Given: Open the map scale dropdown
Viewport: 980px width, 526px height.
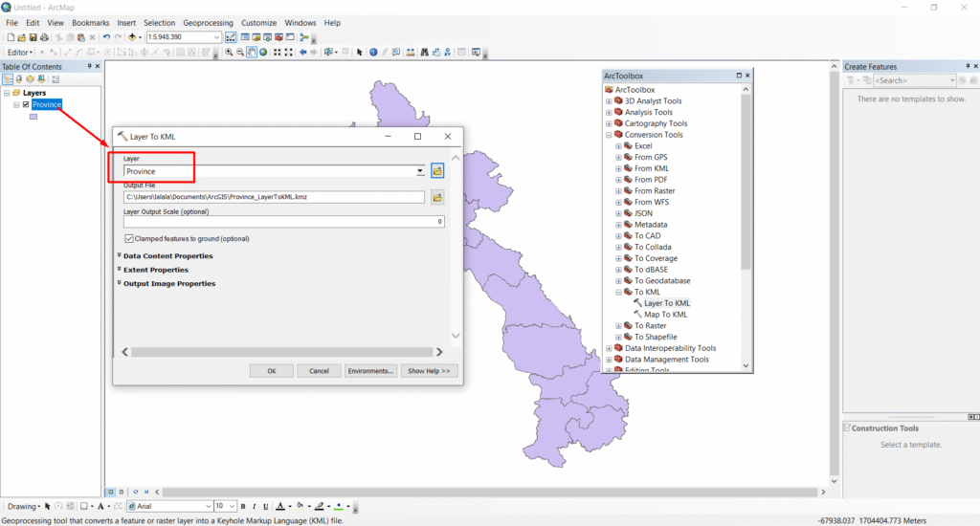Looking at the screenshot, I should click(216, 37).
